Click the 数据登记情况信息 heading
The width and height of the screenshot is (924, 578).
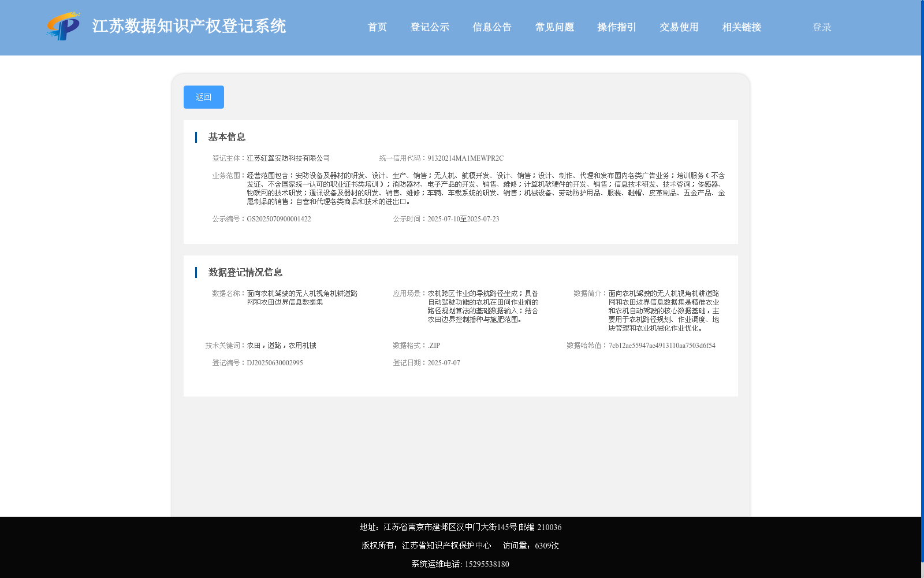245,272
